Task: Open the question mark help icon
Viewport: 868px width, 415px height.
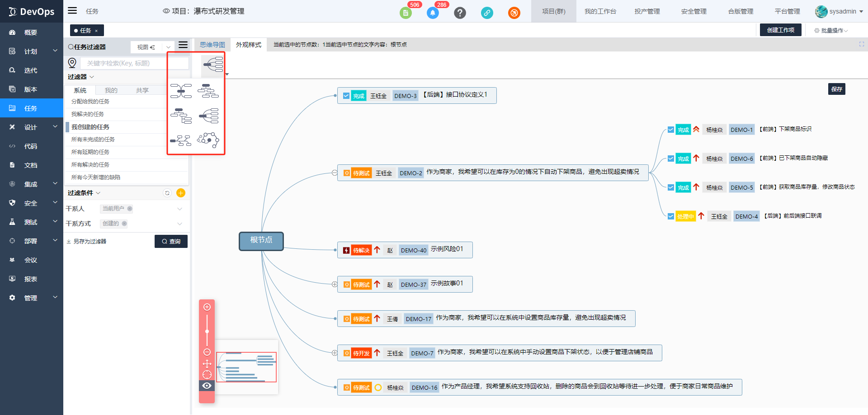Action: [460, 13]
